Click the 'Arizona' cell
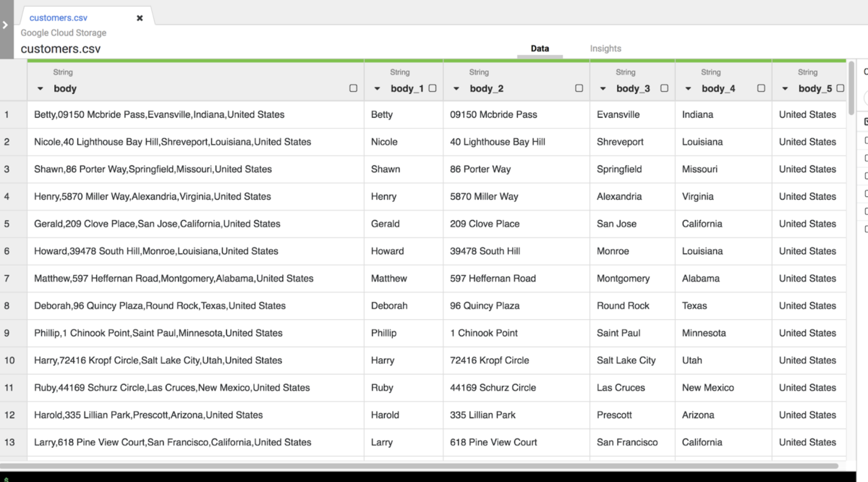 pos(723,415)
